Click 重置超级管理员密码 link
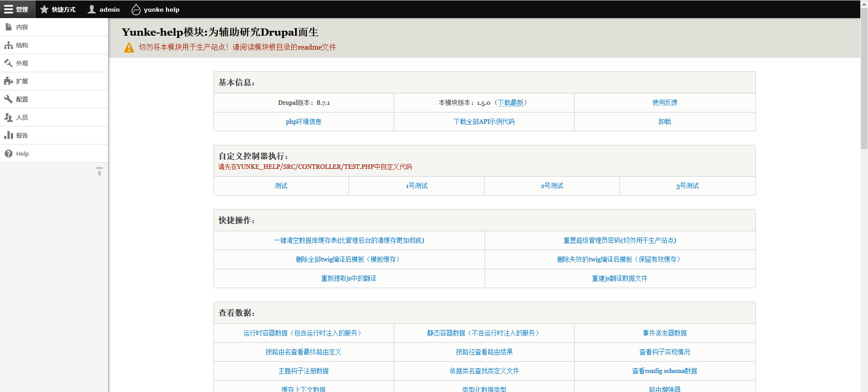 (x=619, y=240)
